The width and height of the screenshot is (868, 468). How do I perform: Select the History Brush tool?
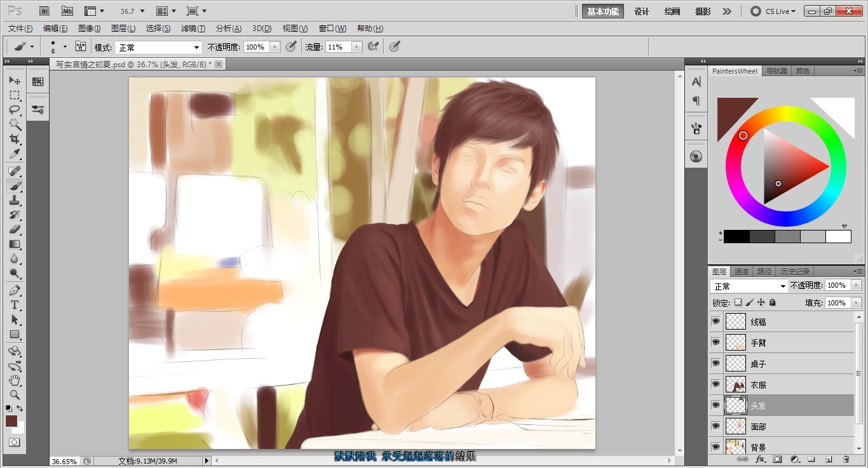coord(15,215)
